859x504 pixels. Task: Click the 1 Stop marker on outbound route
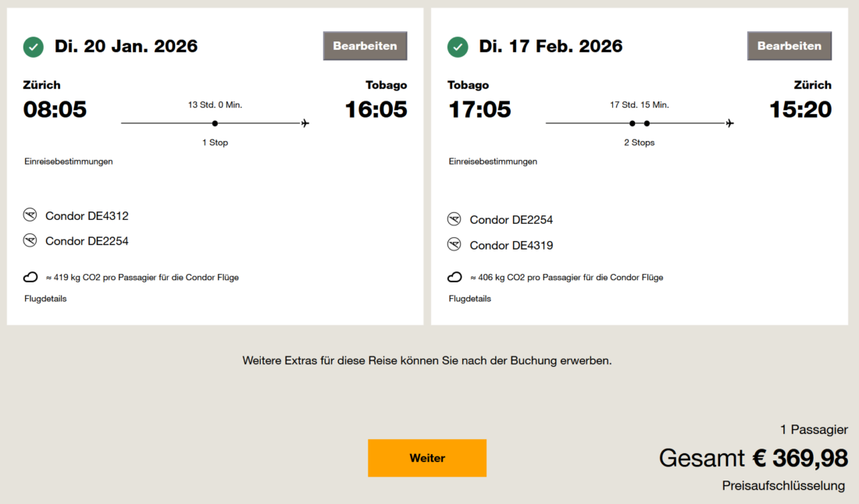tap(215, 123)
